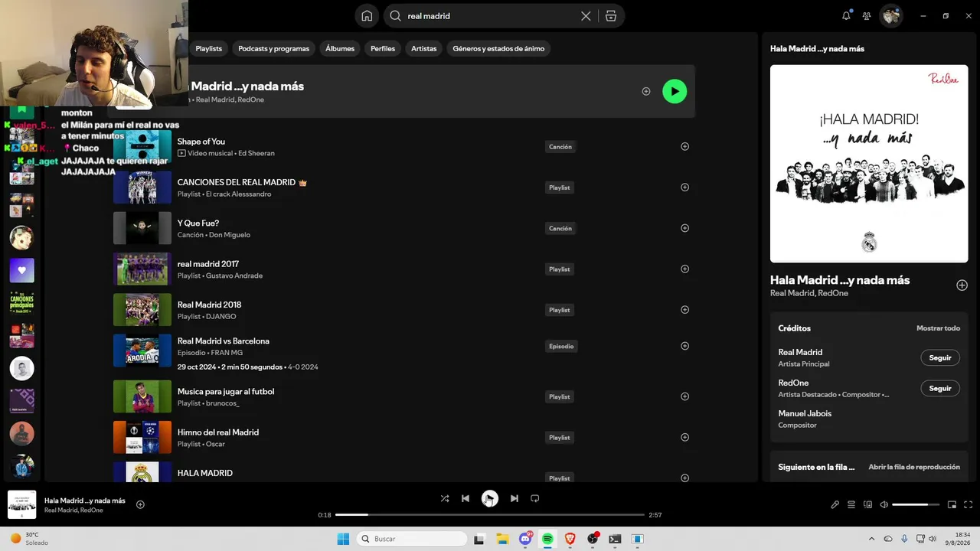
Task: Filter results by Playlists
Action: pyautogui.click(x=208, y=48)
